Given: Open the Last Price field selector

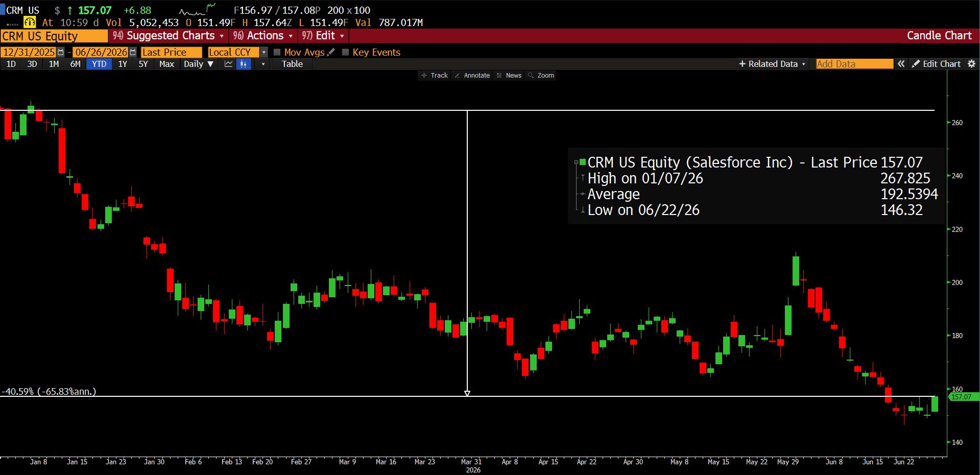Looking at the screenshot, I should (171, 52).
